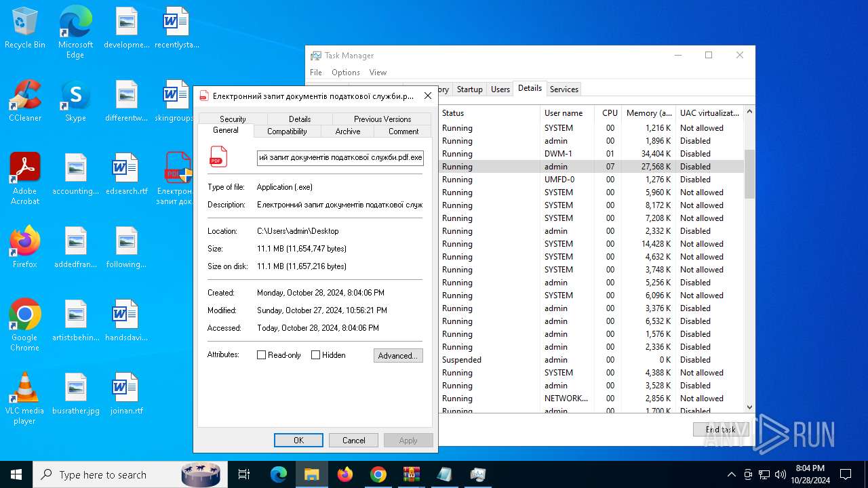This screenshot has width=868, height=488.
Task: Select the recentlysta... Word document icon
Action: click(176, 28)
